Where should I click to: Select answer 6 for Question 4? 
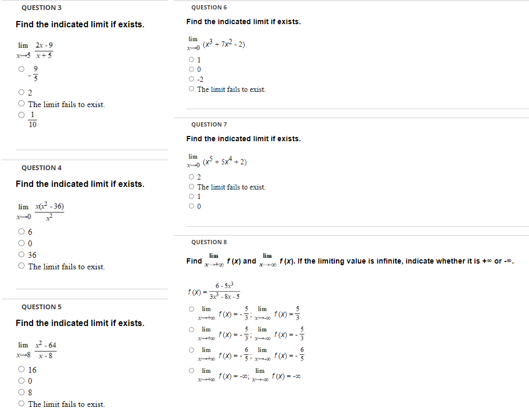pyautogui.click(x=21, y=231)
